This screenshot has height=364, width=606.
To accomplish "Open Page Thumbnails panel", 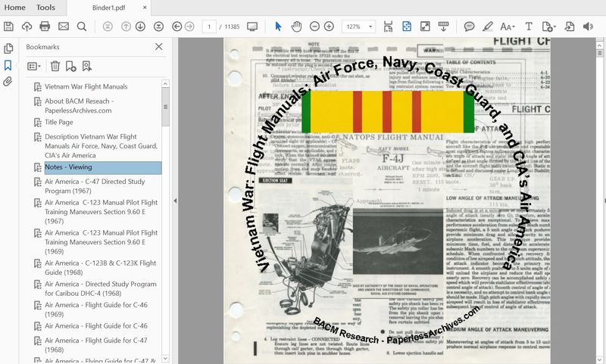I will coord(8,48).
